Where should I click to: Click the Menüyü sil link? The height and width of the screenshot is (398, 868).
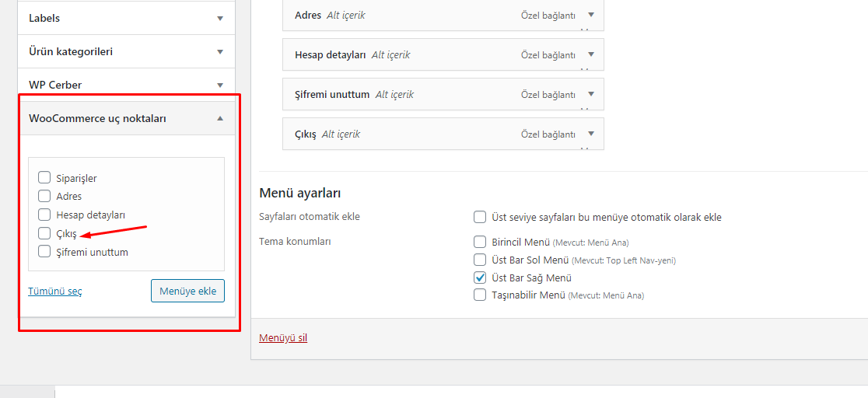(283, 337)
